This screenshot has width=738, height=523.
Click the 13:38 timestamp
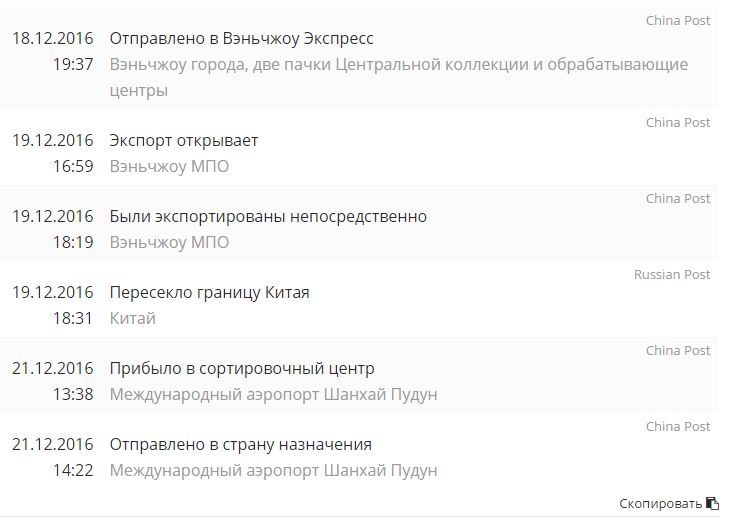point(73,394)
